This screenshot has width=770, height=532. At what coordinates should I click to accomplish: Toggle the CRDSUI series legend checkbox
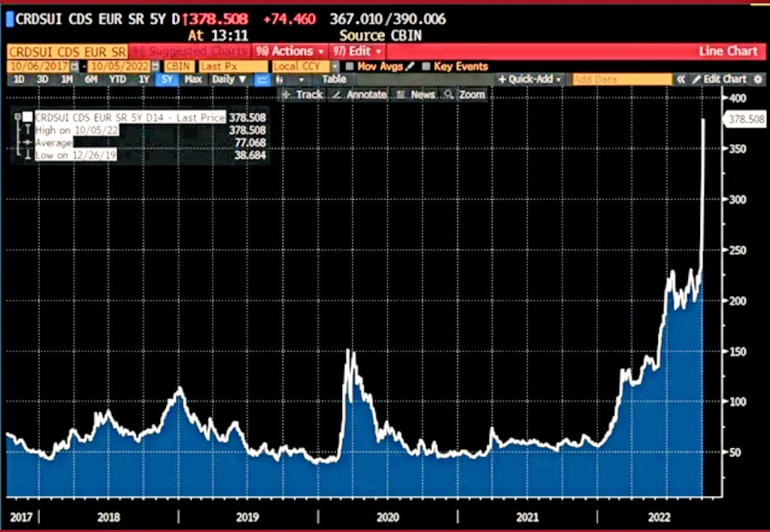point(28,117)
